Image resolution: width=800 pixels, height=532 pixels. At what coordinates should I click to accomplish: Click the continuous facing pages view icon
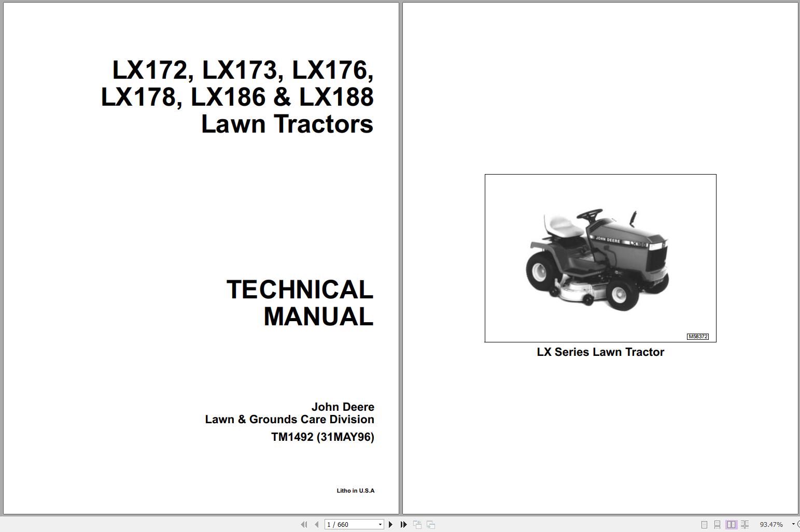pyautogui.click(x=745, y=524)
